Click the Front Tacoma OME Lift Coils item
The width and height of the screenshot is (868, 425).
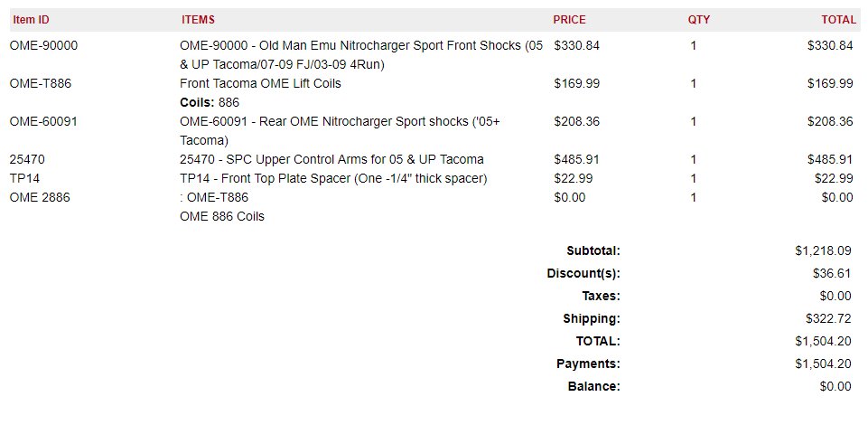coord(260,84)
